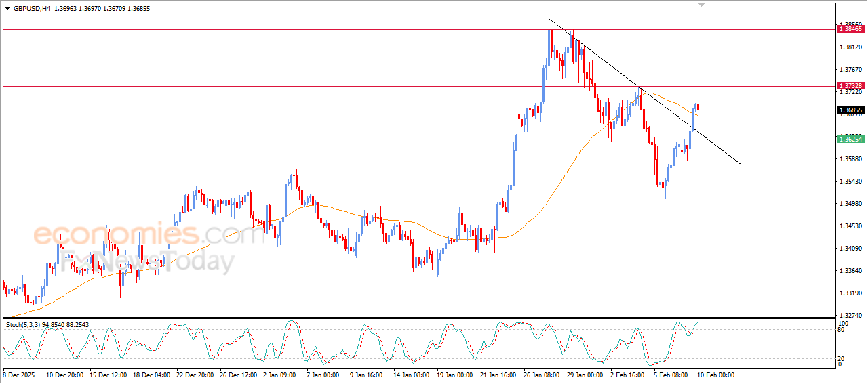The image size is (868, 384).
Task: Select the red 1.38465 price label
Action: coord(850,29)
